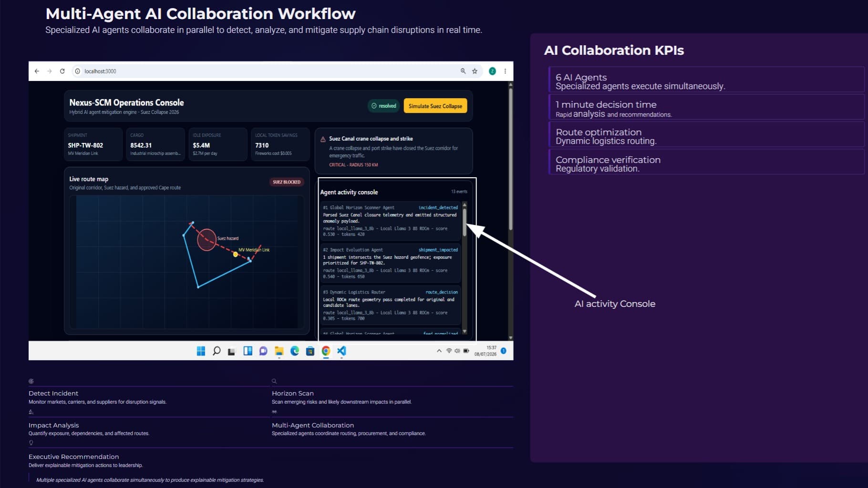Image resolution: width=868 pixels, height=488 pixels.
Task: Open the browser zoom magnifier icon
Action: (463, 71)
